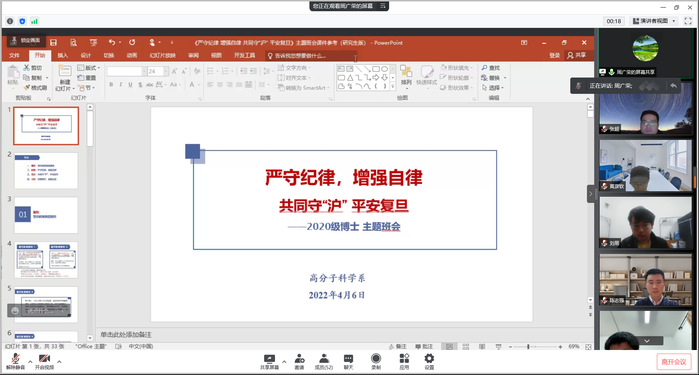
Task: Collapse the ribbon with the up chevron
Action: 588,99
